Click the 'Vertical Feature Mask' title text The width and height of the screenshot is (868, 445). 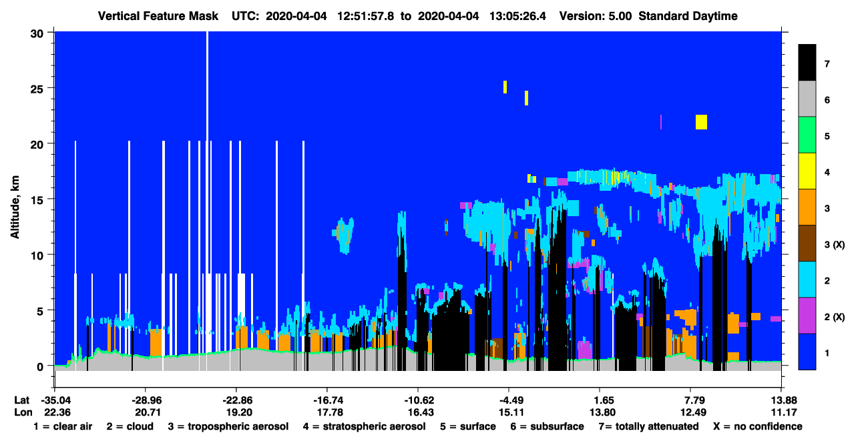pos(158,16)
